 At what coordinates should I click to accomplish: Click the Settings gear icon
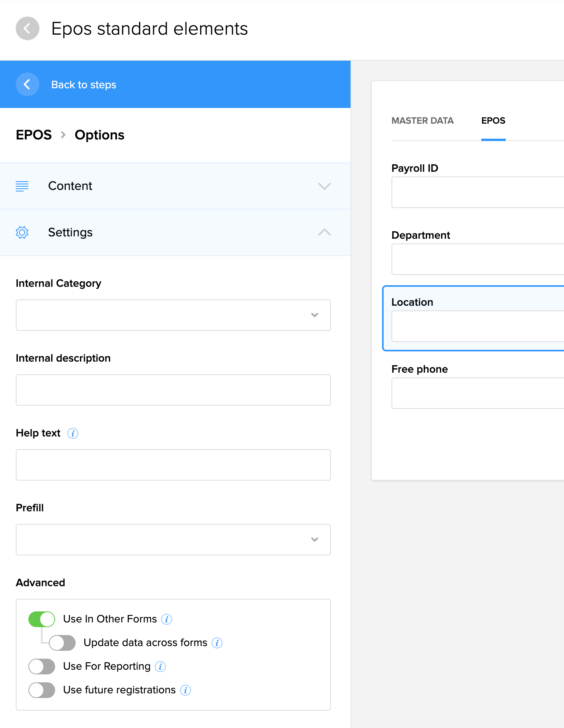click(x=22, y=232)
